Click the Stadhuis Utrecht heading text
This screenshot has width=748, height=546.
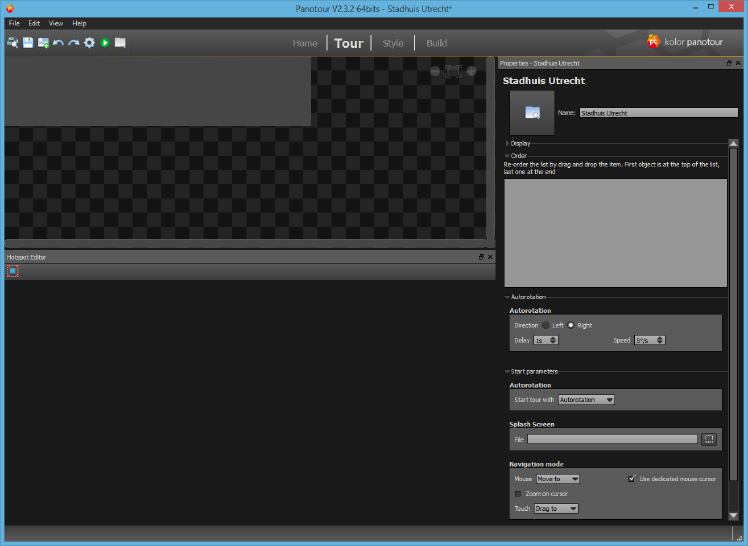coord(544,81)
